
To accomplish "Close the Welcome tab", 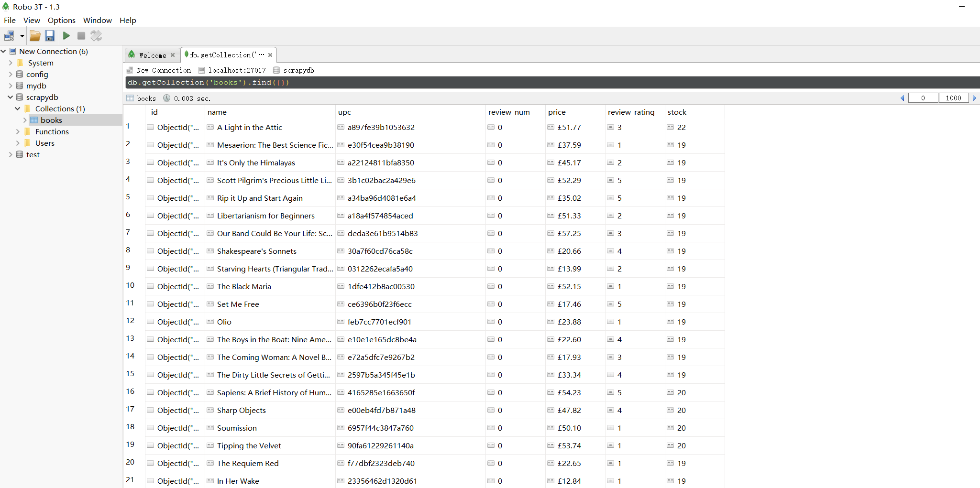I will click(173, 55).
